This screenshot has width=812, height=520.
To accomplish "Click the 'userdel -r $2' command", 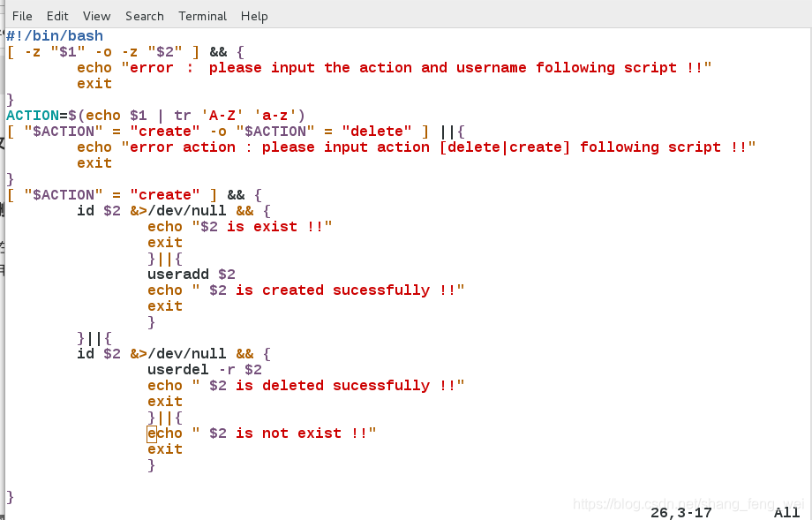I will pyautogui.click(x=205, y=369).
